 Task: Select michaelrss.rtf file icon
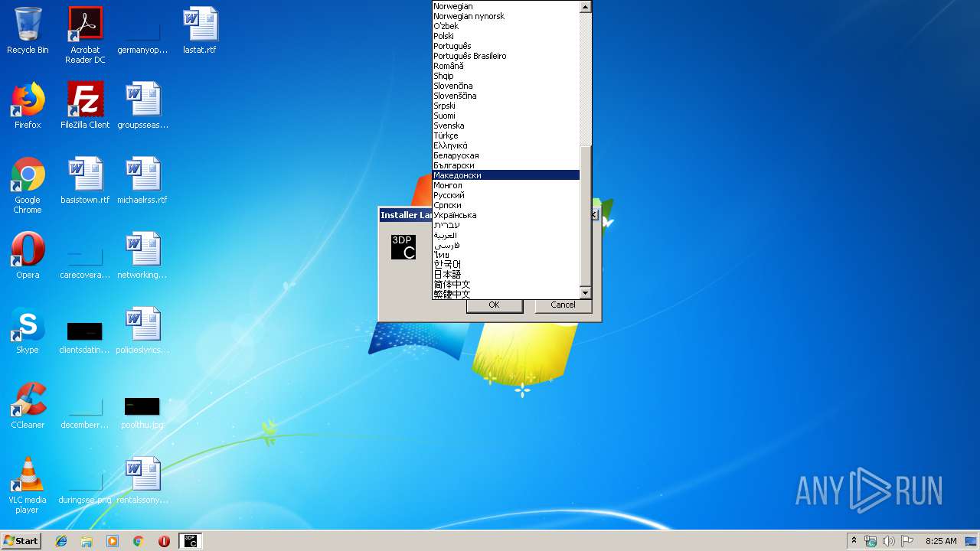tap(142, 181)
